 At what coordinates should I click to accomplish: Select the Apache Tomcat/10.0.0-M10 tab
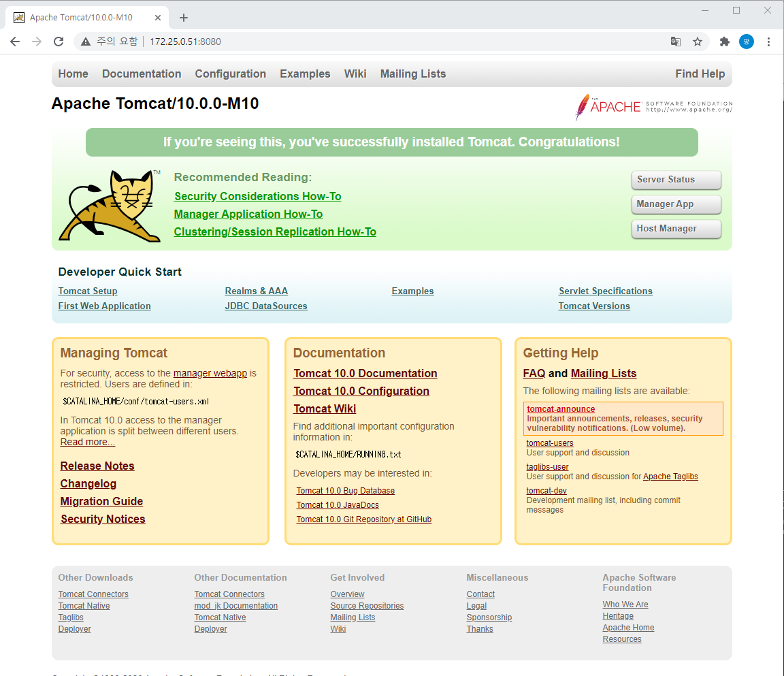tap(88, 18)
